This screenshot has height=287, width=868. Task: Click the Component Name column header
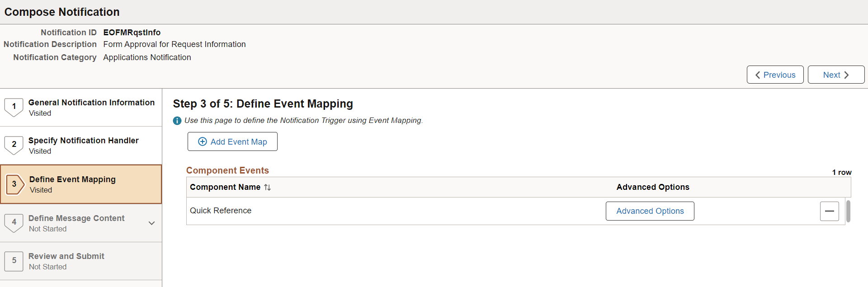click(x=225, y=187)
